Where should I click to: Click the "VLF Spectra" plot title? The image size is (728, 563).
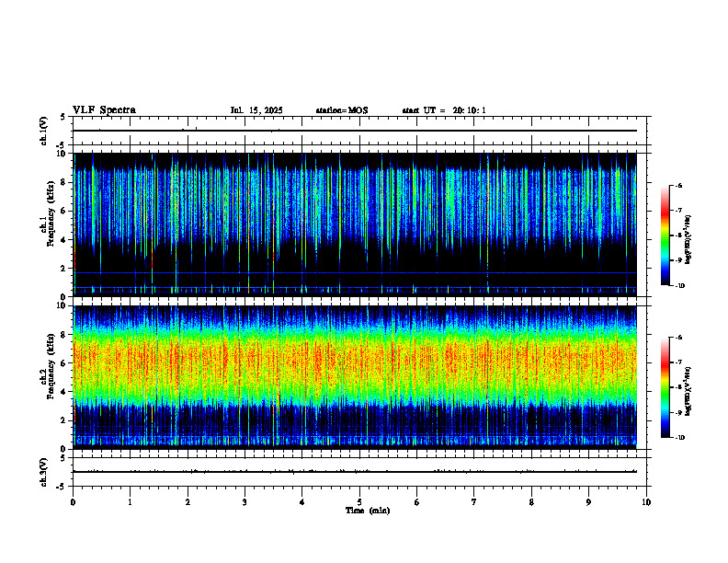104,110
